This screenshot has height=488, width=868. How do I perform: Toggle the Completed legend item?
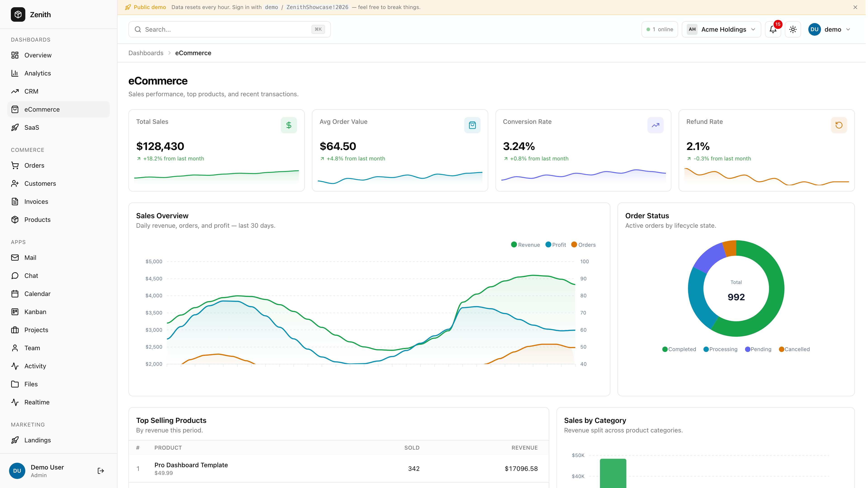coord(679,350)
